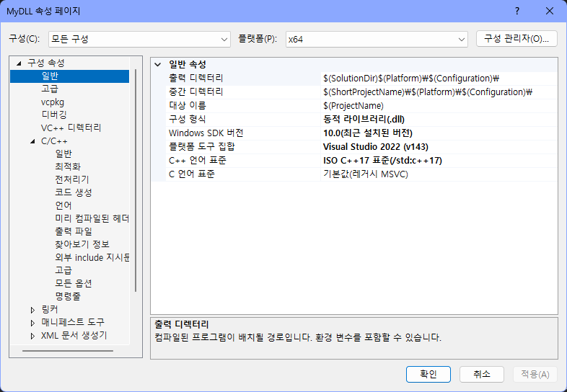Click the 확인 button
This screenshot has width=567, height=392.
coord(428,374)
